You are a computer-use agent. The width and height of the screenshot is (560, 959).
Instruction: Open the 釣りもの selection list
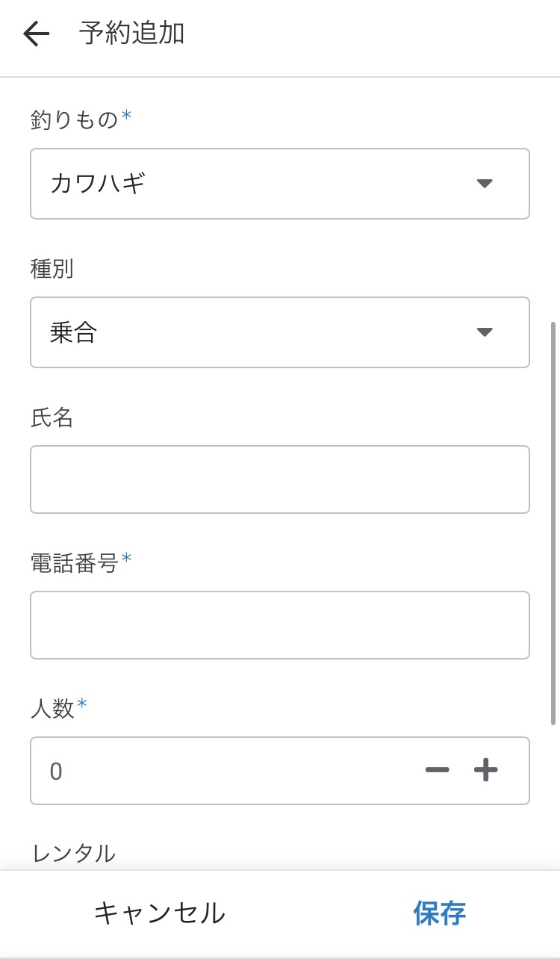point(280,183)
